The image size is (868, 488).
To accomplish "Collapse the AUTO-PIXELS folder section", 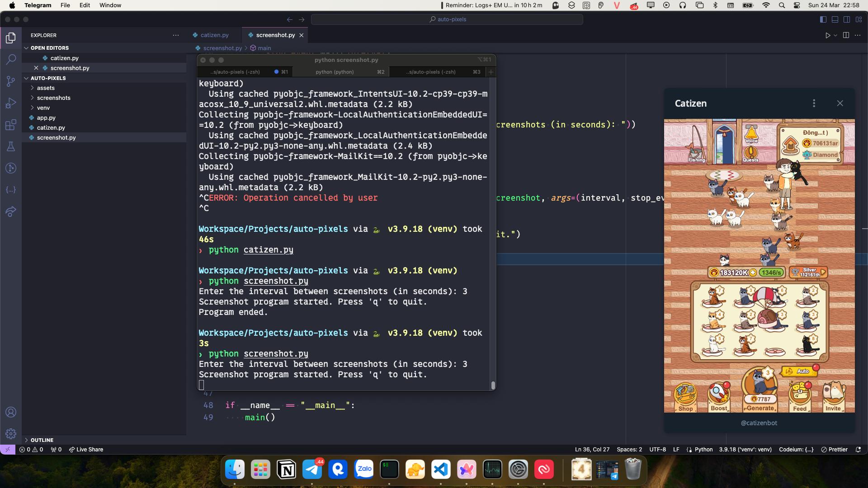I will 104,78.
